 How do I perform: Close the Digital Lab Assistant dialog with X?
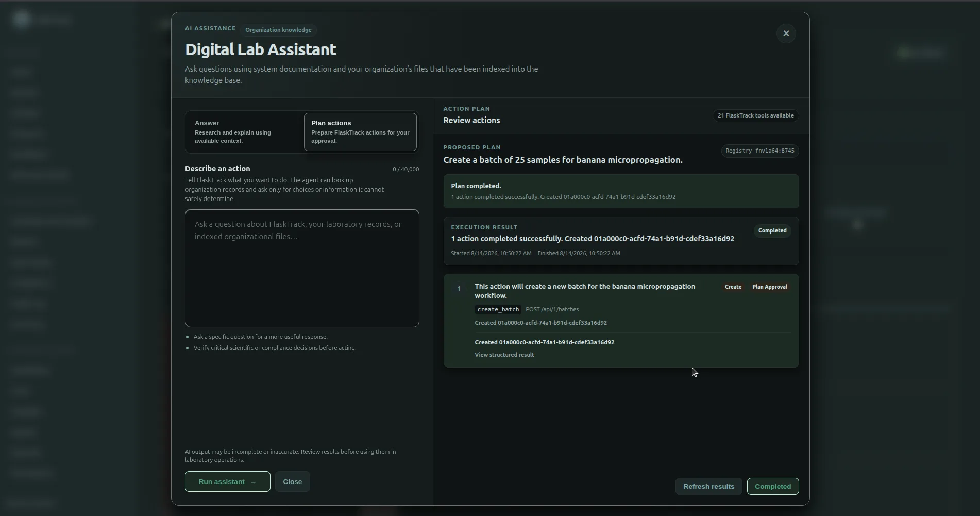[786, 34]
